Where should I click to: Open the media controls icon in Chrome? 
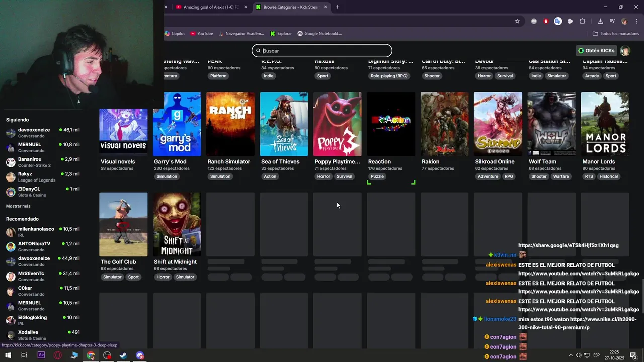pos(612,21)
